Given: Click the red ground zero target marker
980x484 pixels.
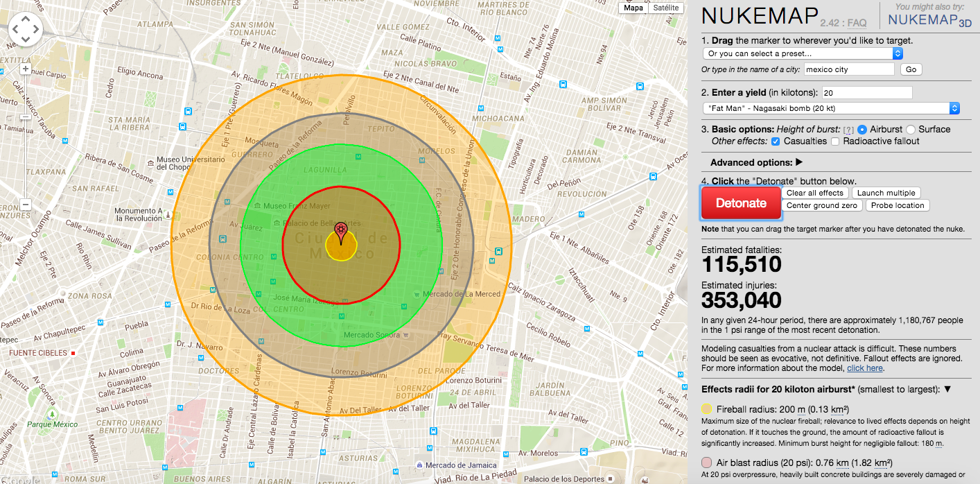Looking at the screenshot, I should (340, 230).
